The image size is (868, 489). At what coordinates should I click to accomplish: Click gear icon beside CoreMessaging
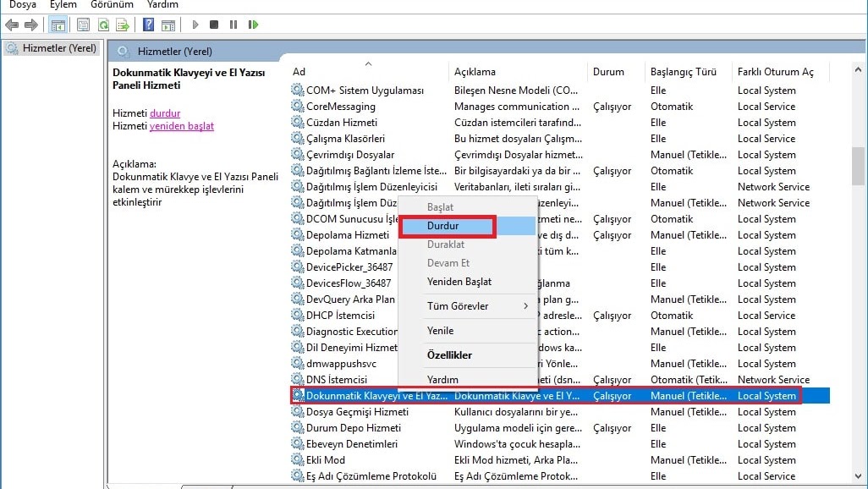click(x=298, y=106)
